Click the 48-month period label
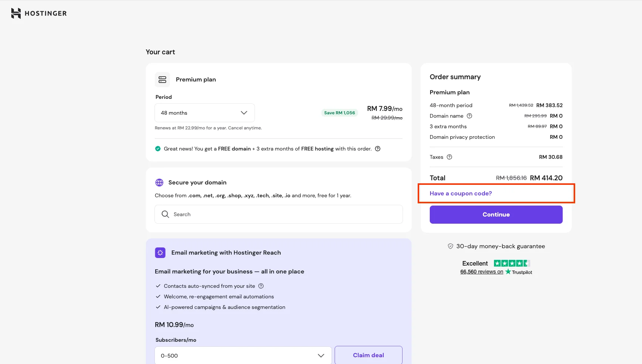This screenshot has height=364, width=642. (451, 105)
